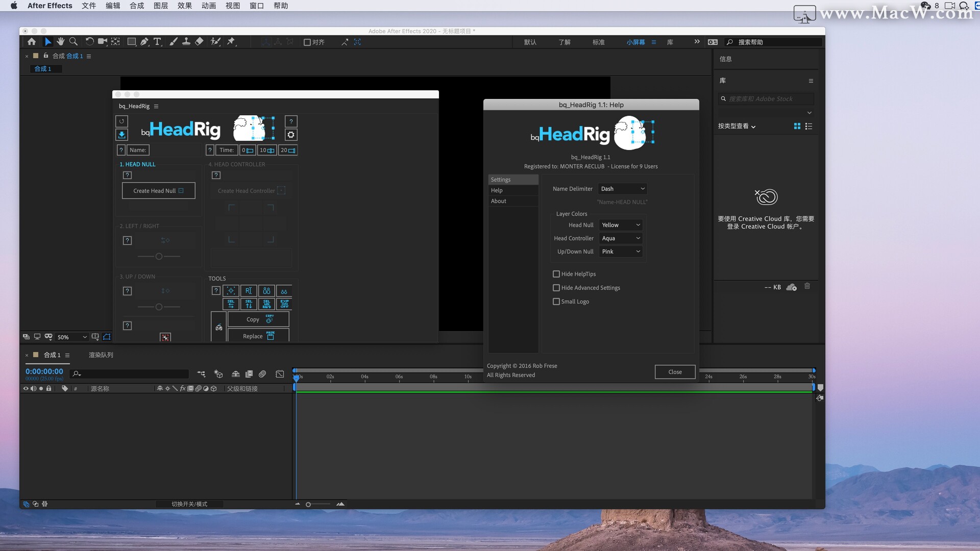Select the Pen tool
The image size is (980, 551).
[x=144, y=42]
